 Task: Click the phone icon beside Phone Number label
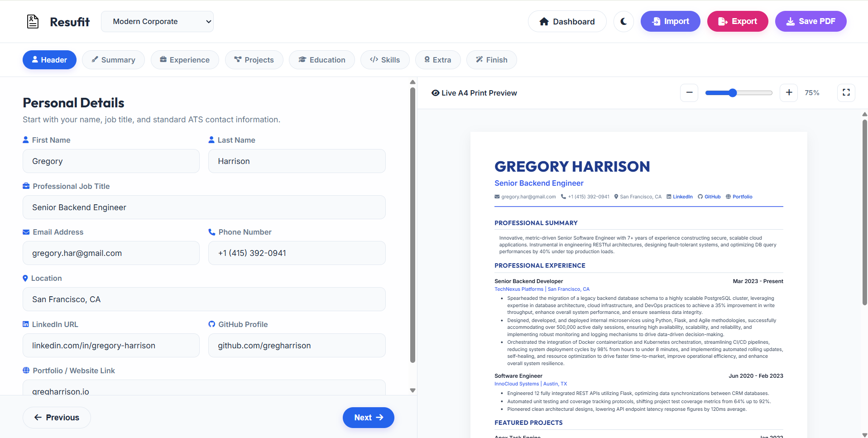click(212, 232)
